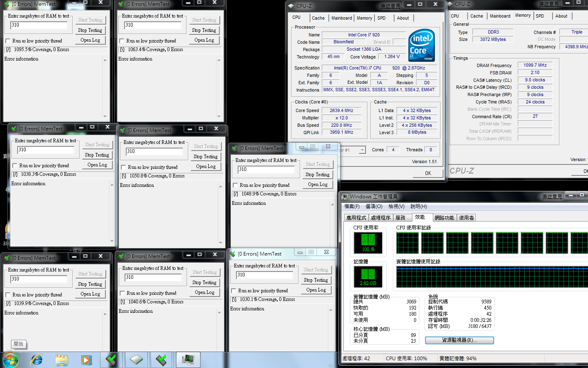Viewport: 588px width, 368px height.
Task: Open 檔案(F) menu in Task Manager
Action: 352,206
